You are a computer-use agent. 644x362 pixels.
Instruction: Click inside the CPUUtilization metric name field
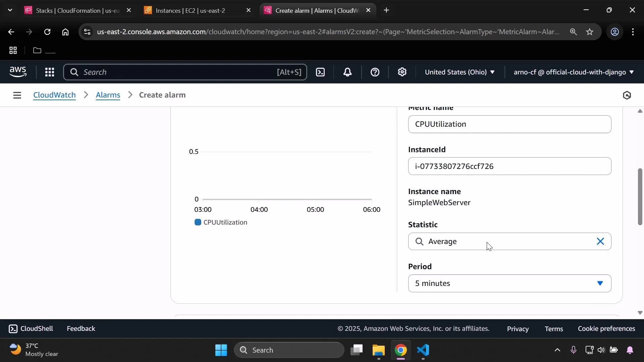[509, 124]
